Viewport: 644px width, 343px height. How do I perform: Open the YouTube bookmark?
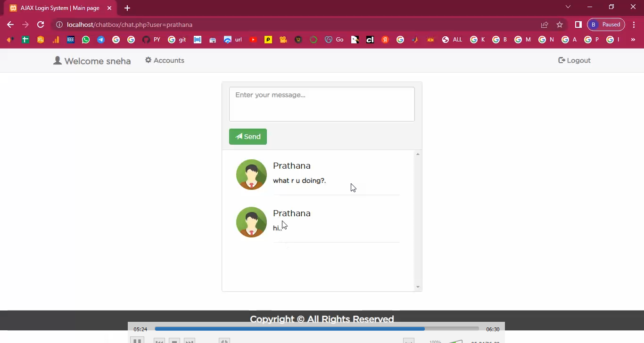pos(253,40)
